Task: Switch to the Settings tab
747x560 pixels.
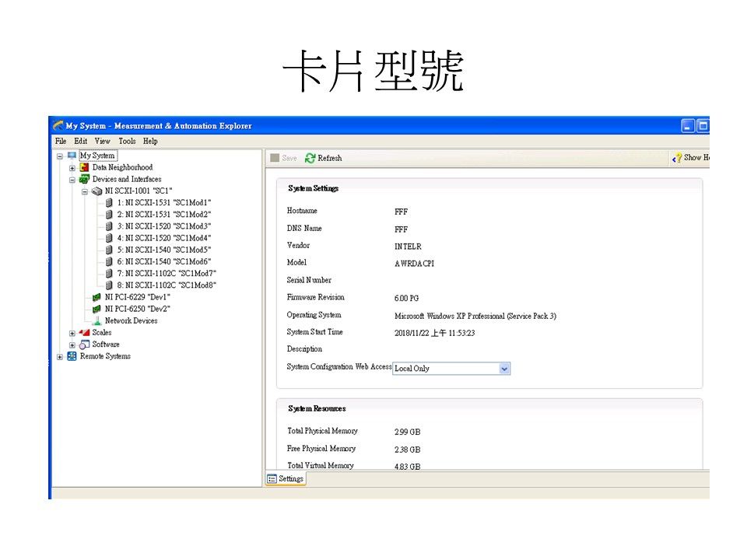Action: [x=286, y=478]
